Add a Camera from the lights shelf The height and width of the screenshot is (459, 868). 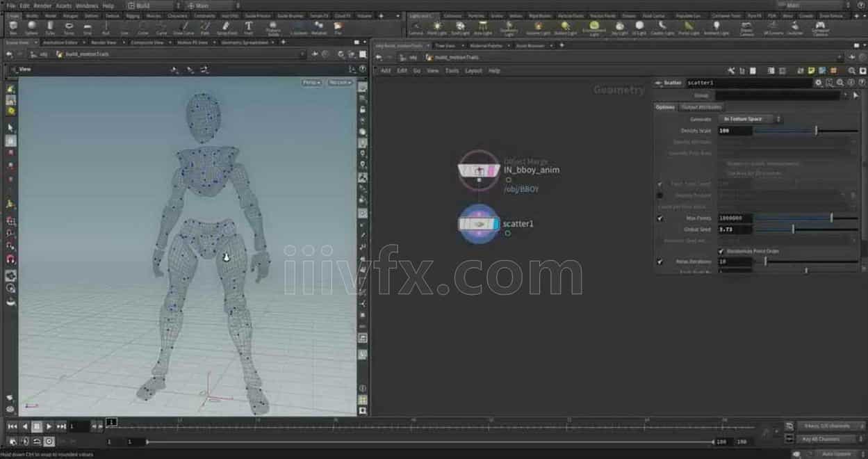coord(416,28)
